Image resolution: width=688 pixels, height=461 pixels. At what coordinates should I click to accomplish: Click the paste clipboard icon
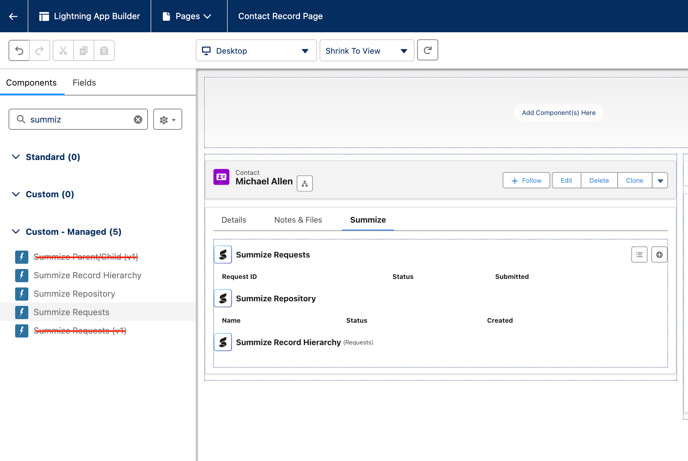pos(104,51)
